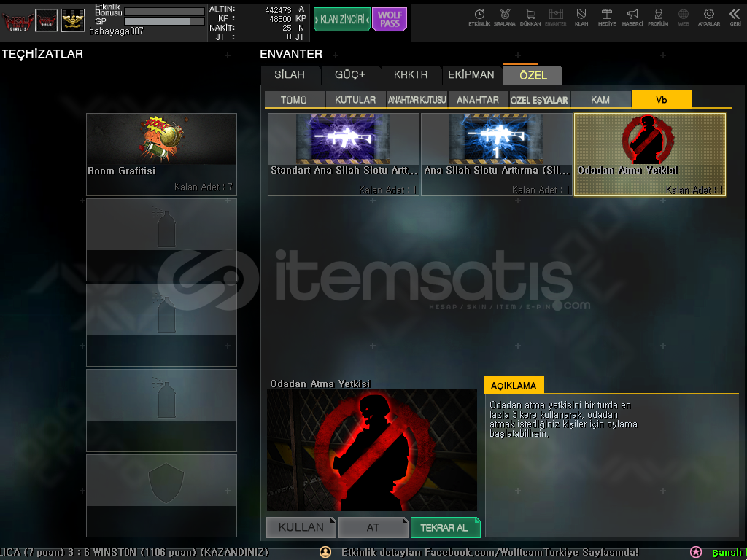
Task: Switch to the Ekipman tab
Action: 471,75
